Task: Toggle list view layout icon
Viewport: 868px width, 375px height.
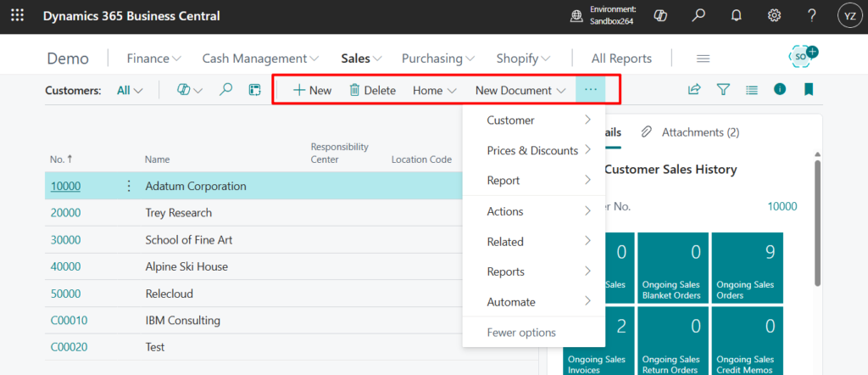Action: tap(752, 90)
